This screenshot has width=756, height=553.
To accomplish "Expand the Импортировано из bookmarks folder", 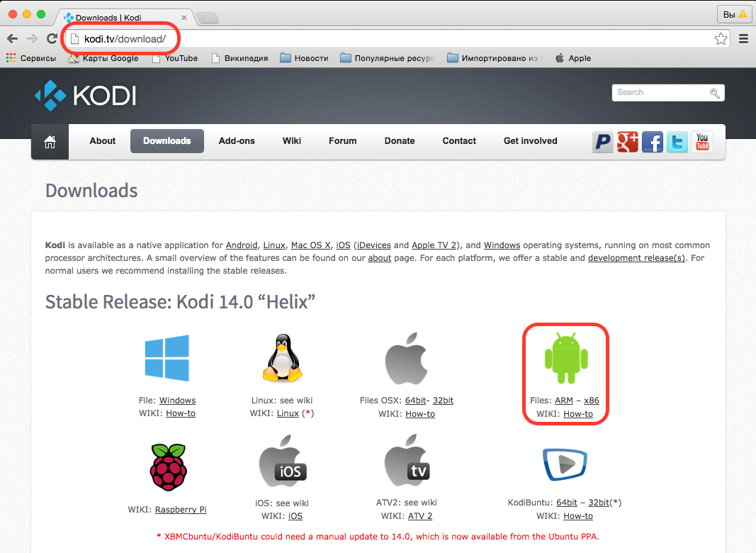I will [495, 58].
